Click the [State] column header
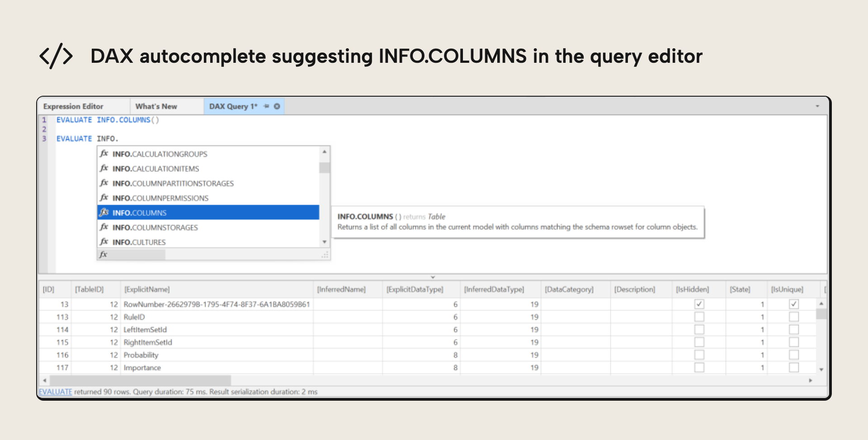868x440 pixels. click(746, 289)
